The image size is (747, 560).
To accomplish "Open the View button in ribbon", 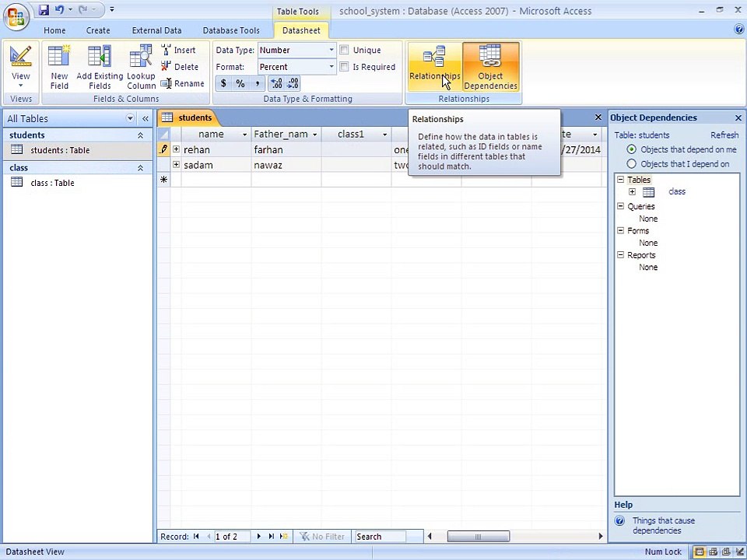I will pos(21,67).
